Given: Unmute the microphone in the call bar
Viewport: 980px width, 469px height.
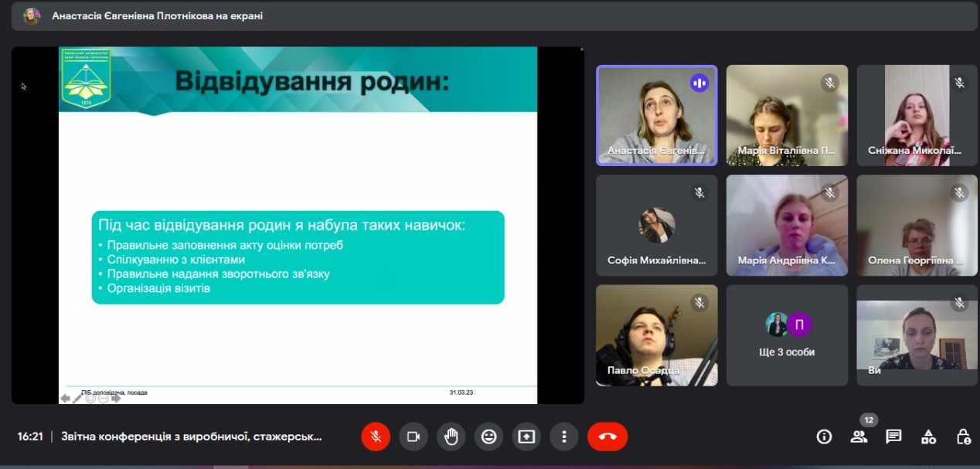Looking at the screenshot, I should [376, 437].
